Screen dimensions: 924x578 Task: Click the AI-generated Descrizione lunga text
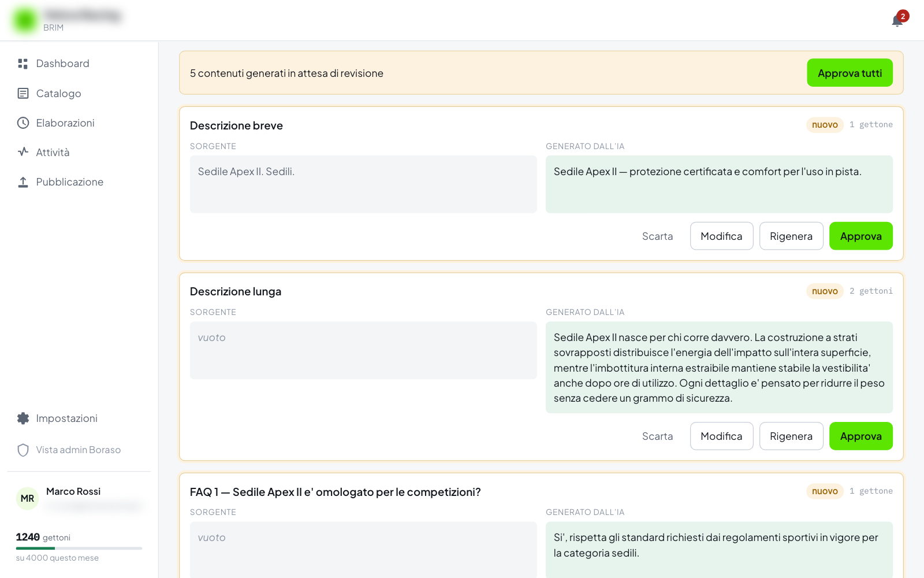(x=719, y=368)
